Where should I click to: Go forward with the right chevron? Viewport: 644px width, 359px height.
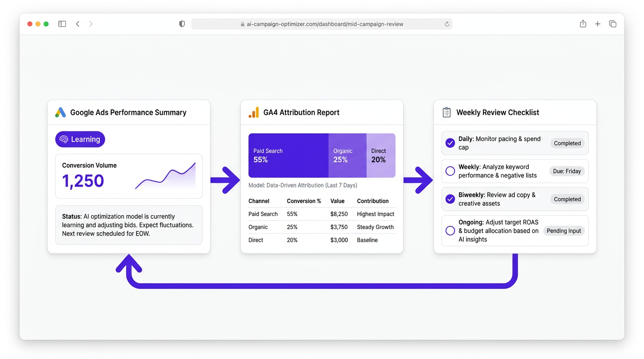point(91,24)
